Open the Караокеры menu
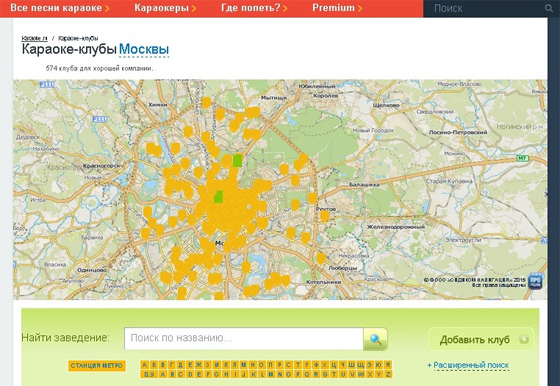This screenshot has width=560, height=386. point(165,8)
